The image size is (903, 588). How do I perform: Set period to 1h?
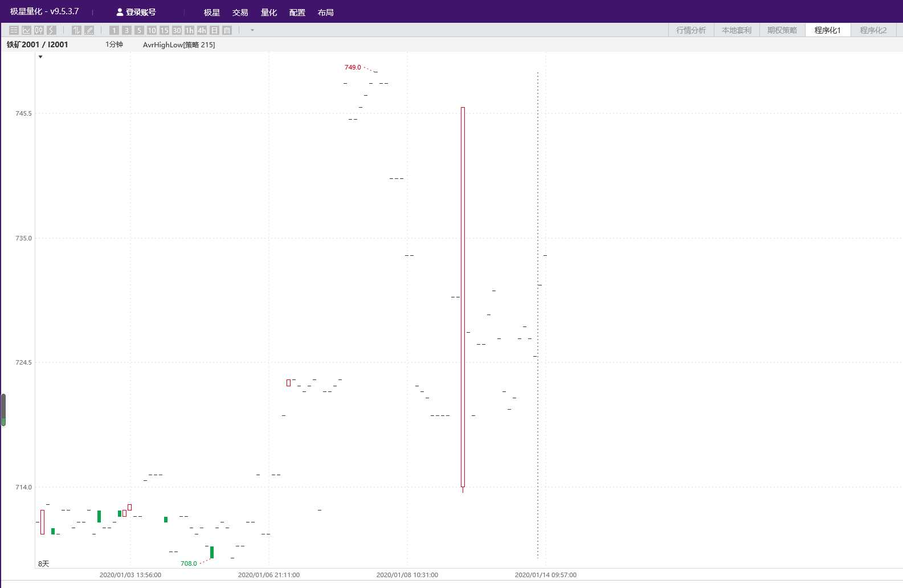[189, 30]
